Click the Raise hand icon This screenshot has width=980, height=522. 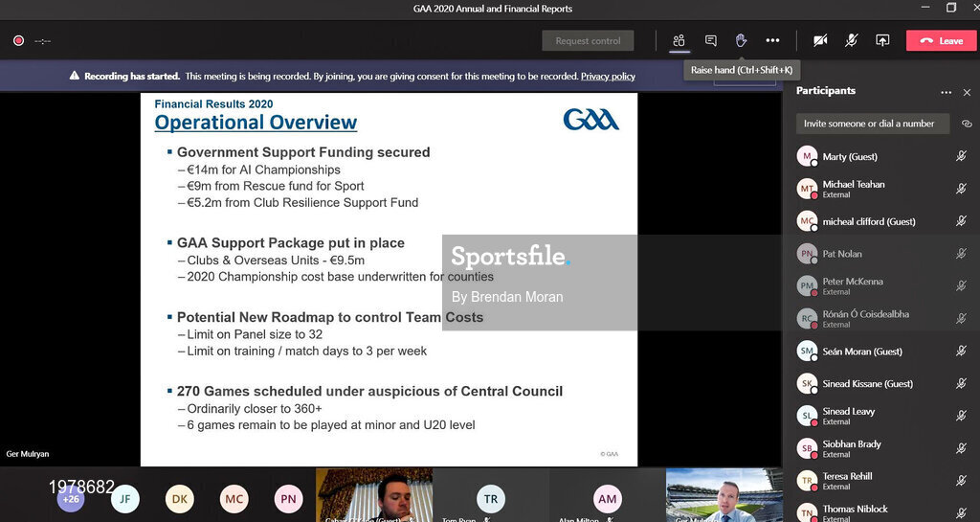point(742,40)
